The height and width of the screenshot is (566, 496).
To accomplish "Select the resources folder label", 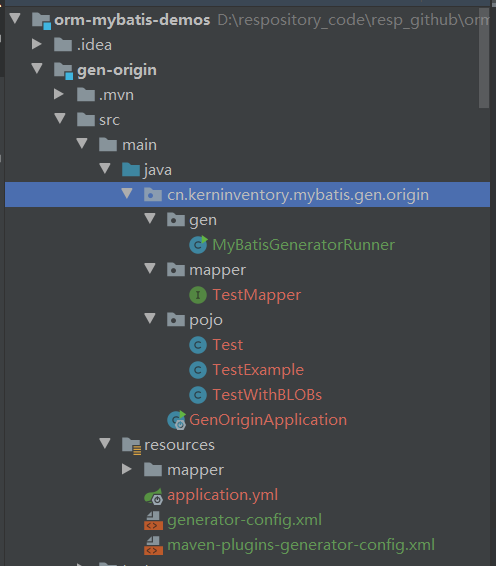I will 179,445.
